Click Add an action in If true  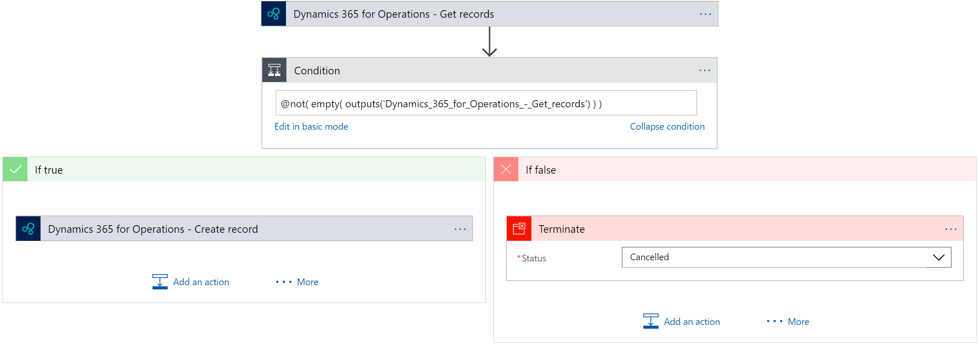[x=201, y=282]
